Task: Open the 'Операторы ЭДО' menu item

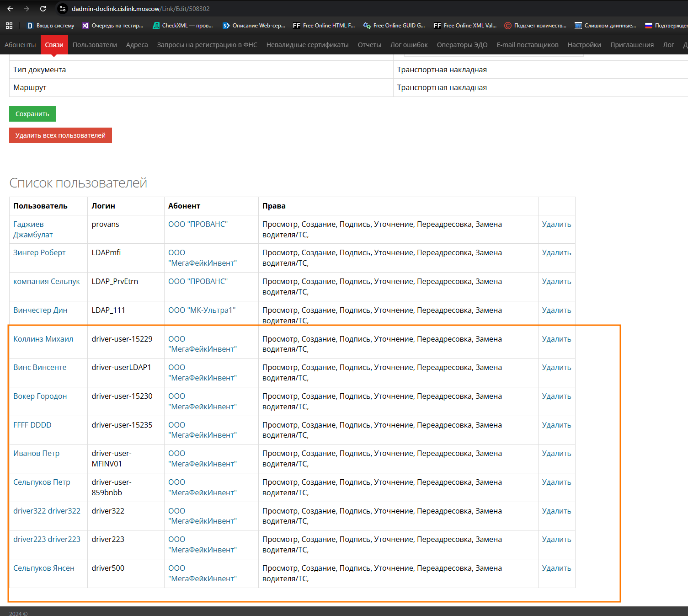Action: [x=462, y=45]
